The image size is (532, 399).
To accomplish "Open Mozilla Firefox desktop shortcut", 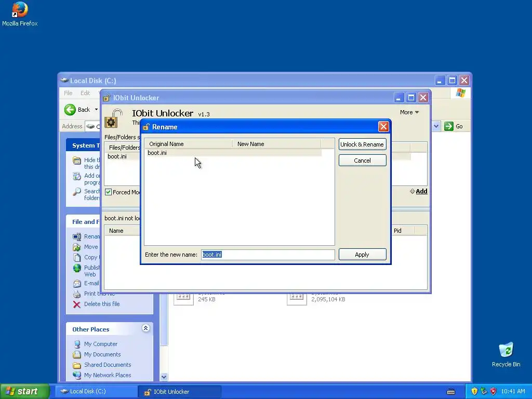I will 20,14.
